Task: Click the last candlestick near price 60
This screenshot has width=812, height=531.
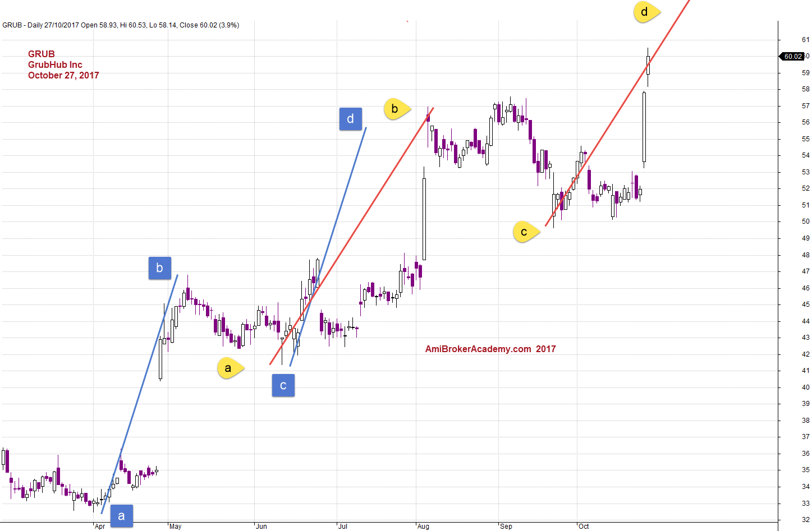Action: point(648,65)
